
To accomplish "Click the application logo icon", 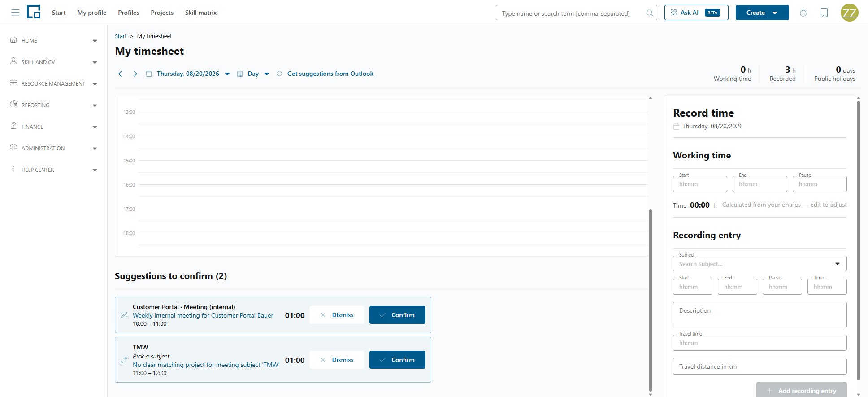I will 34,12.
